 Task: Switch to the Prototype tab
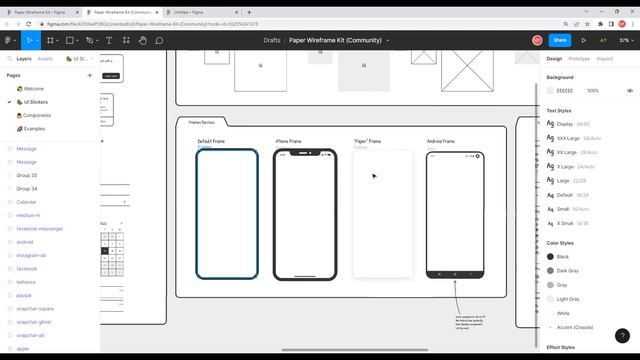[x=579, y=59]
